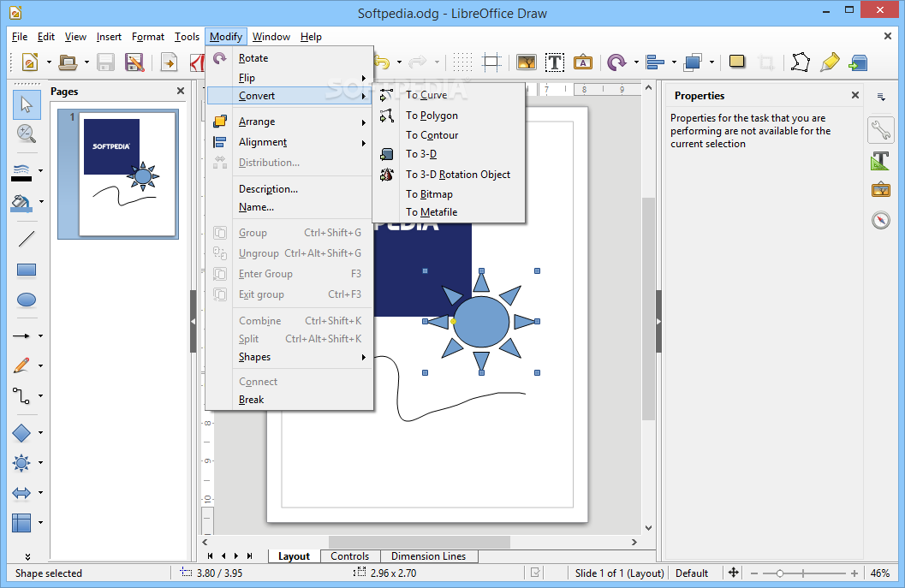Open the sidebar Gallery icon
The height and width of the screenshot is (588, 905).
point(881,190)
